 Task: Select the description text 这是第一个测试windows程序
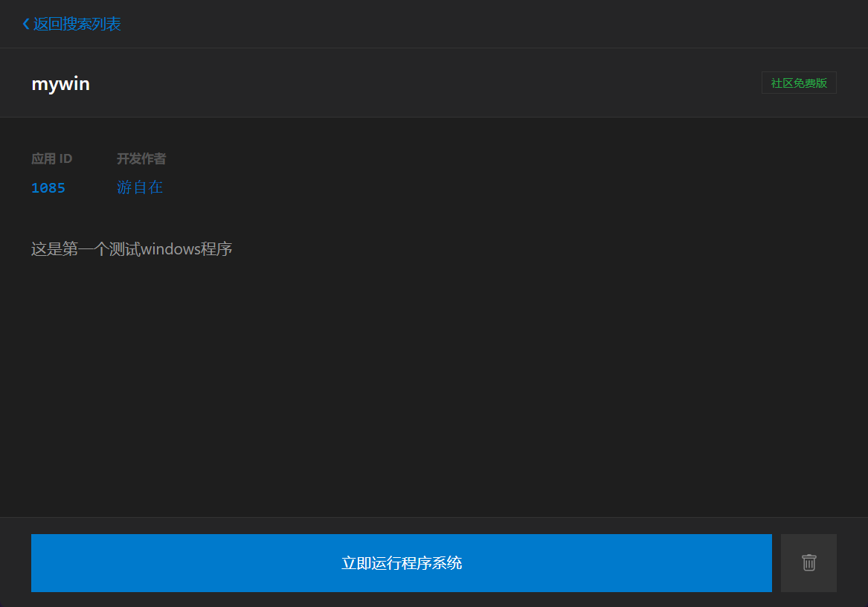point(131,248)
